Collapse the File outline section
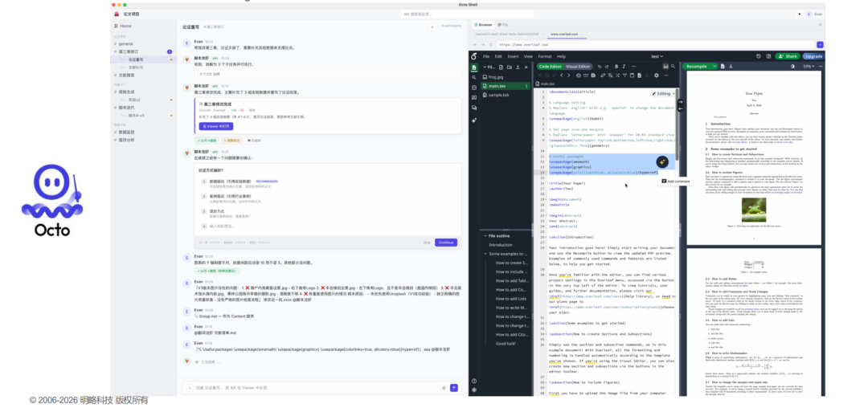Image resolution: width=868 pixels, height=412 pixels. [485, 235]
